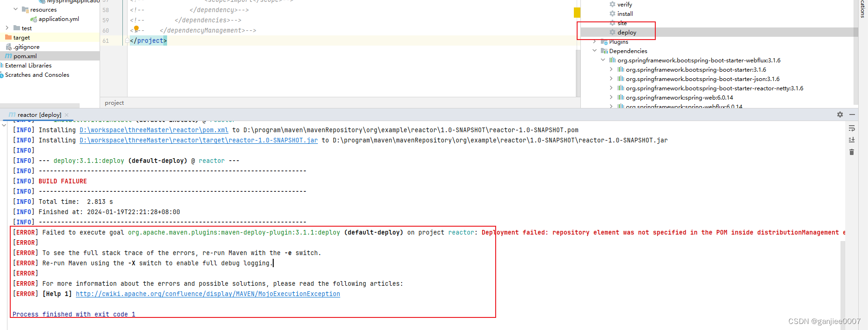
Task: Expand the test folder
Action: click(x=7, y=28)
